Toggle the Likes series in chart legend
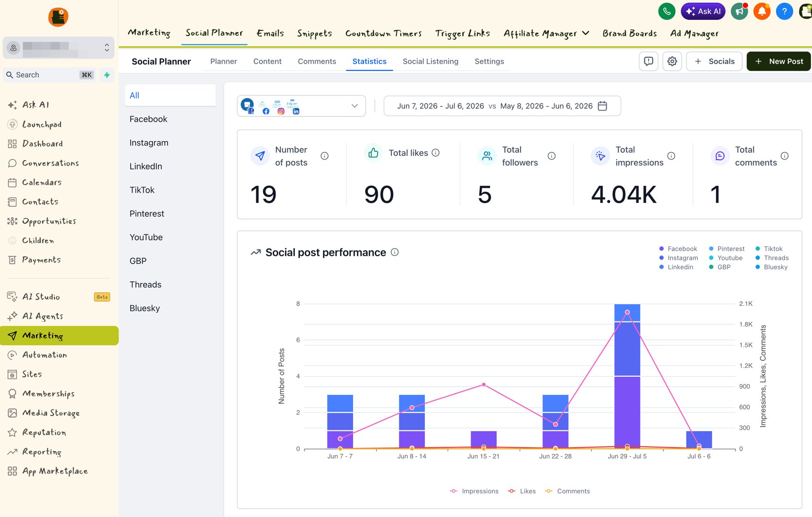The height and width of the screenshot is (517, 812). click(x=522, y=491)
